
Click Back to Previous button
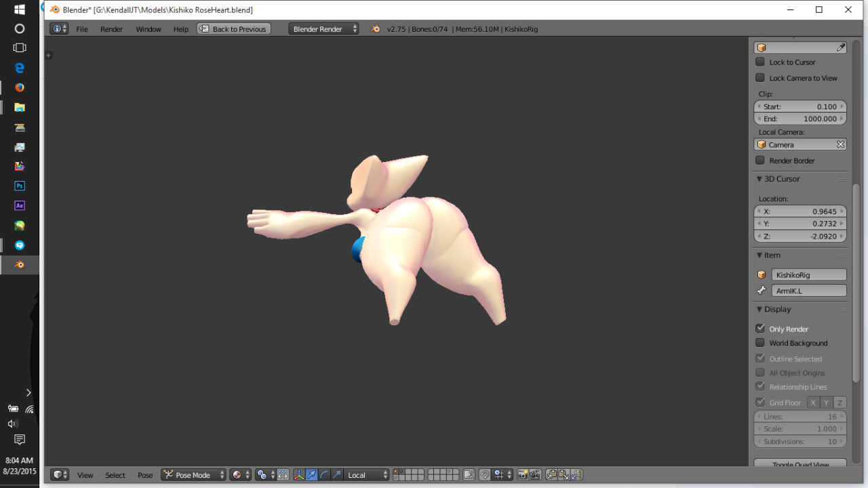(234, 29)
